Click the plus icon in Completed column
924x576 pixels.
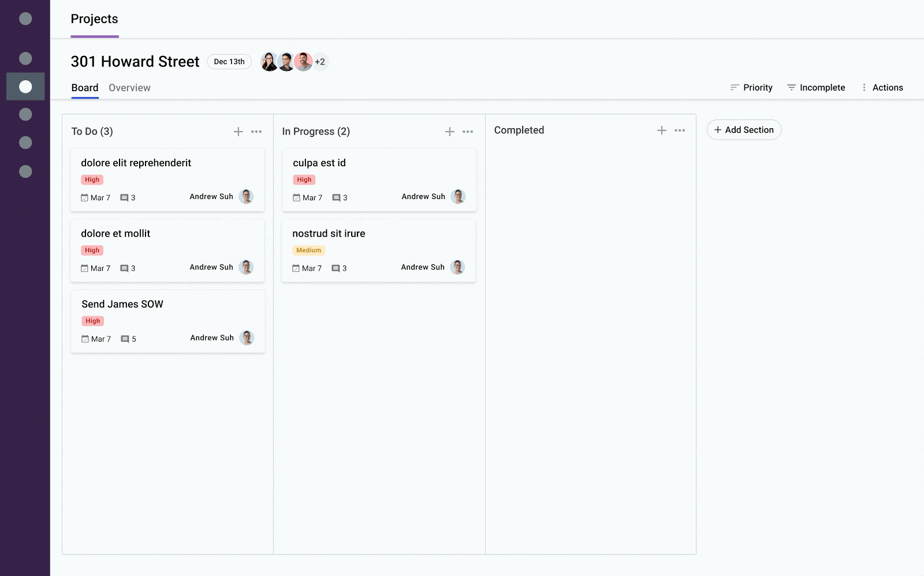[x=662, y=130]
